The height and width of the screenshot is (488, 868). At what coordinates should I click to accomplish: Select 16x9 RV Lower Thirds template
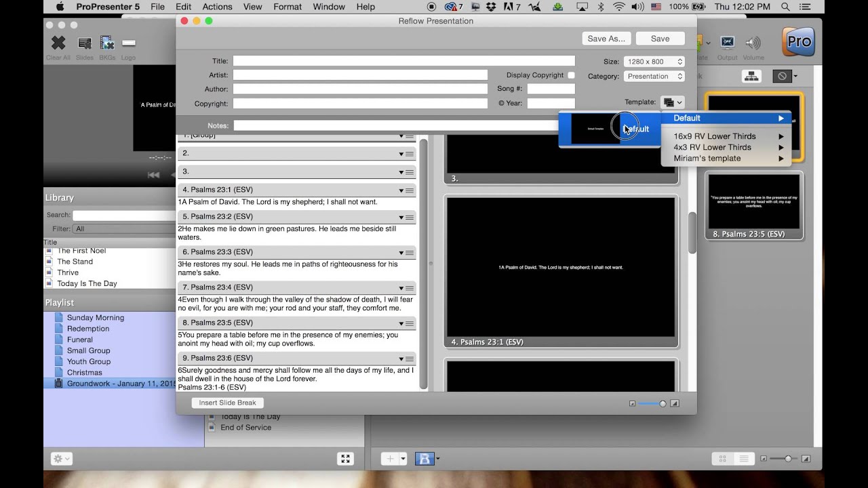pyautogui.click(x=726, y=136)
